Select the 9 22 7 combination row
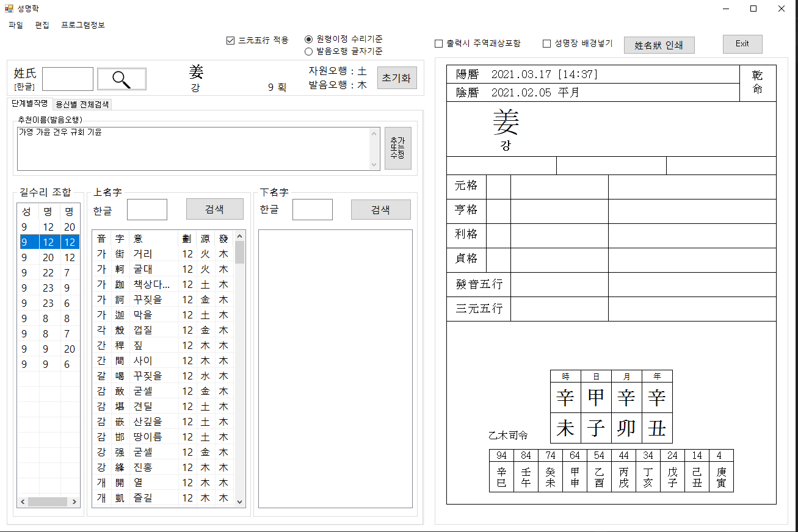Screen dimensions: 798x532 (x=49, y=273)
